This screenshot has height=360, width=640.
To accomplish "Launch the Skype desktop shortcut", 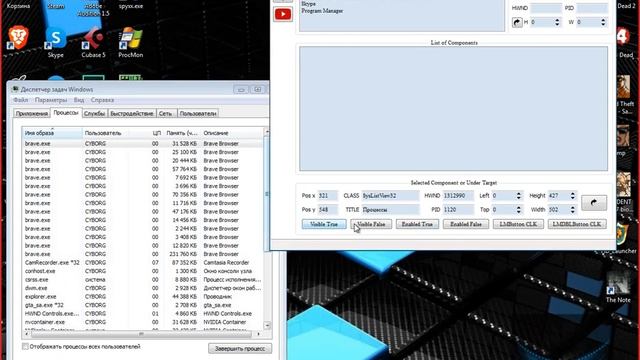I will click(56, 42).
